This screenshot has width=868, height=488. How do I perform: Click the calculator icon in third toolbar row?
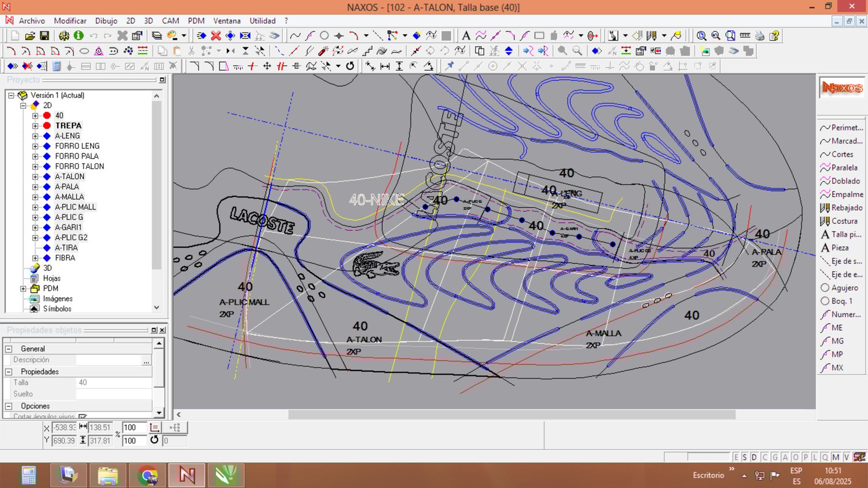[57, 66]
